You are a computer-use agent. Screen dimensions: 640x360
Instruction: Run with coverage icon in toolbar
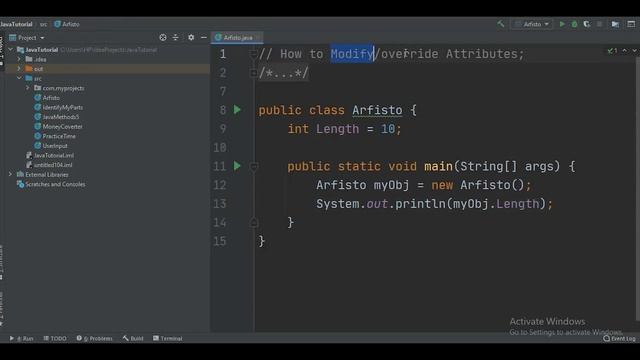coord(587,24)
